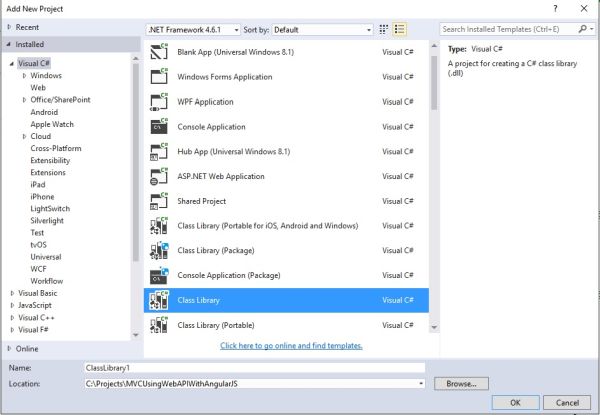The width and height of the screenshot is (600, 415).
Task: Click the category tree scrollbar down arrow
Action: click(x=135, y=335)
